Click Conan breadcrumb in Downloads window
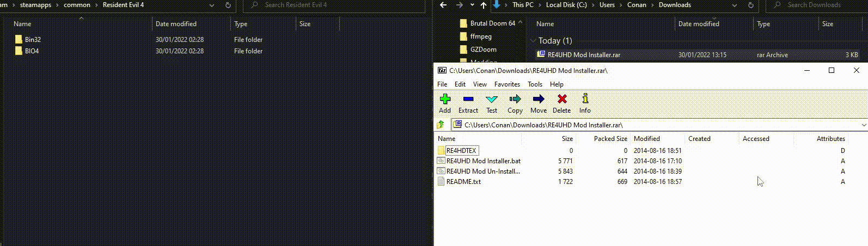The height and width of the screenshot is (246, 868). coord(637,5)
